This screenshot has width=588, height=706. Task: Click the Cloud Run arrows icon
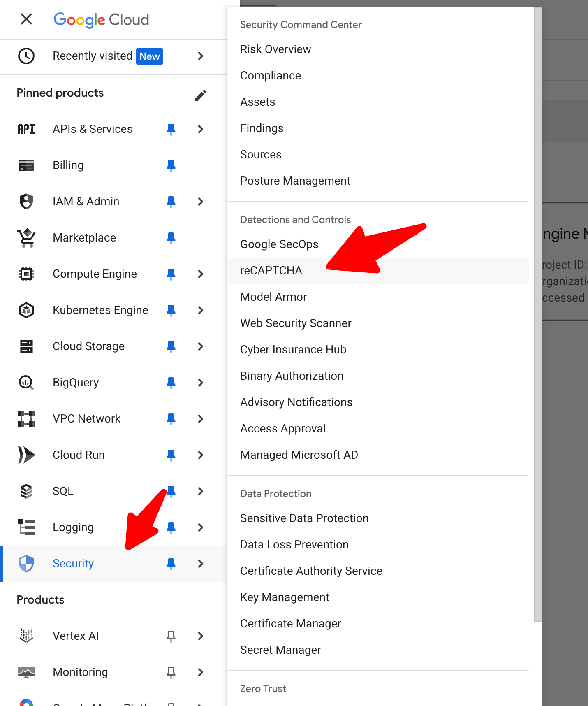click(x=26, y=455)
